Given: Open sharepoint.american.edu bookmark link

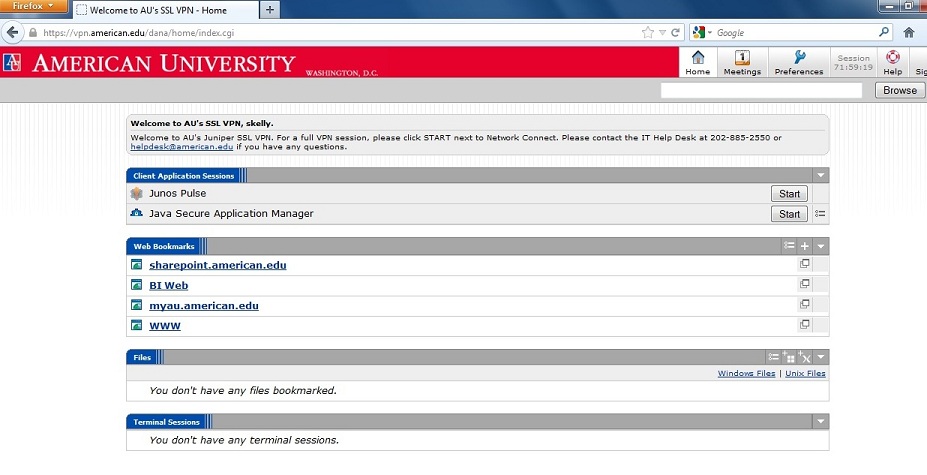Looking at the screenshot, I should point(218,265).
